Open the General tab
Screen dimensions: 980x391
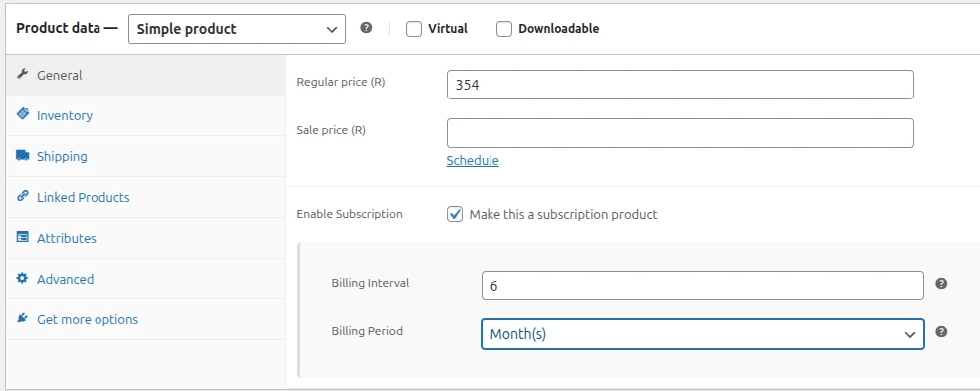tap(145, 75)
